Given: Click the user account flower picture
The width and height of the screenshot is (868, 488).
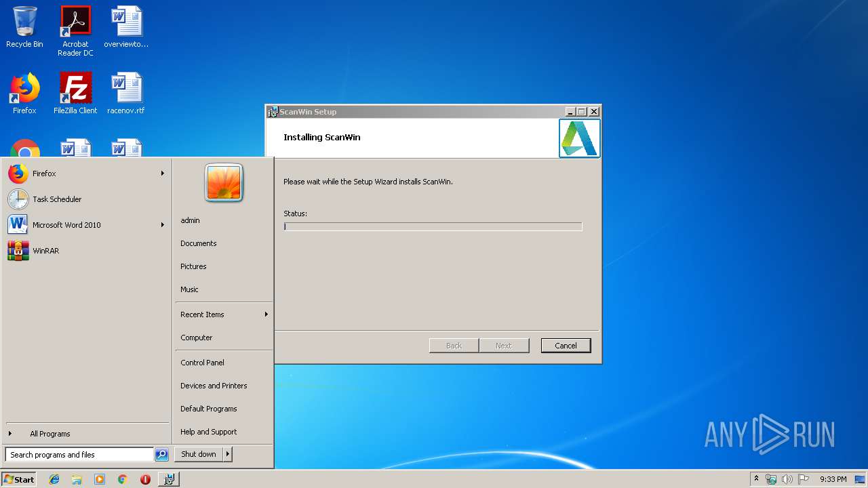Looking at the screenshot, I should tap(224, 183).
